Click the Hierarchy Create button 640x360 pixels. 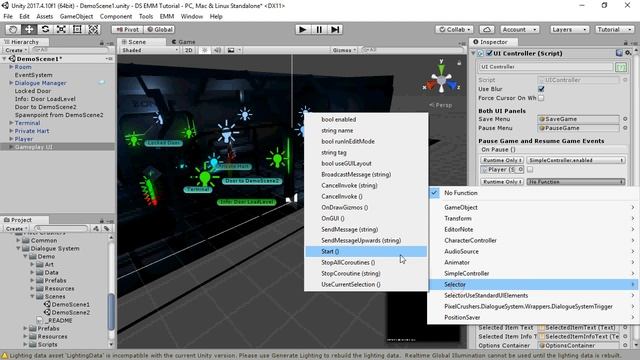(x=16, y=50)
